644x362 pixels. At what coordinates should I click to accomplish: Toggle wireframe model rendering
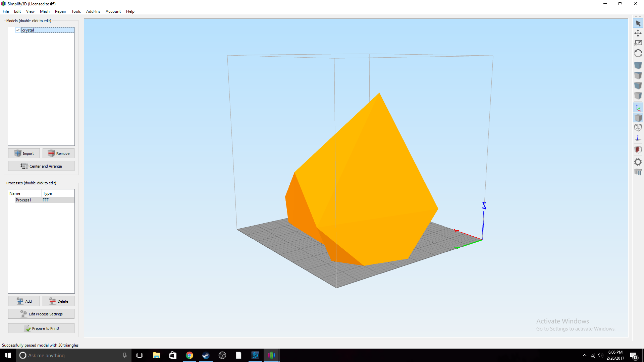pos(638,128)
